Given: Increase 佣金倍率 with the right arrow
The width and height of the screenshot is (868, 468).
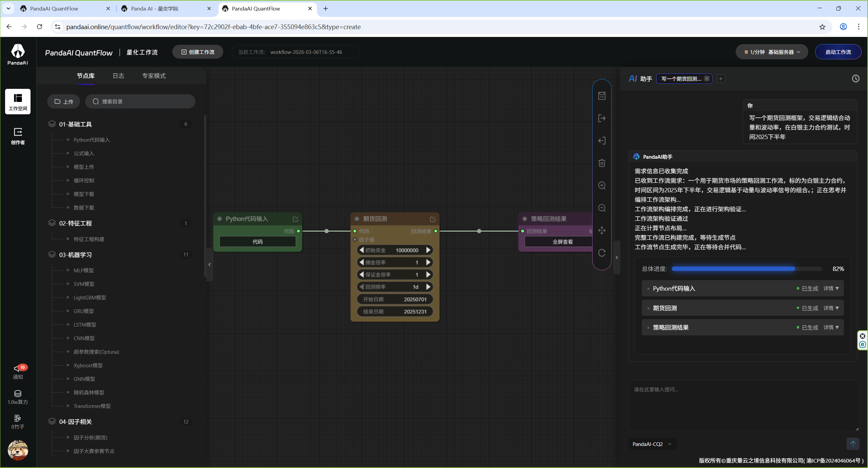Looking at the screenshot, I should click(428, 262).
